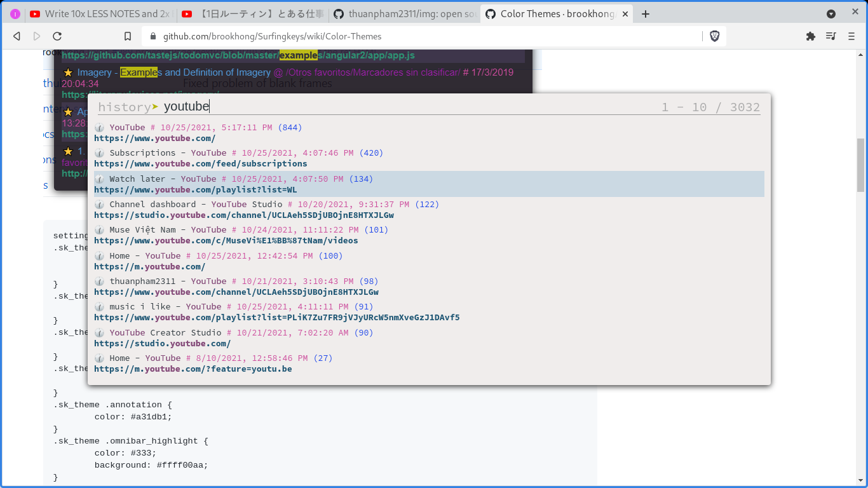The image size is (868, 488).
Task: Click the omnibar history search input
Action: tap(407, 107)
